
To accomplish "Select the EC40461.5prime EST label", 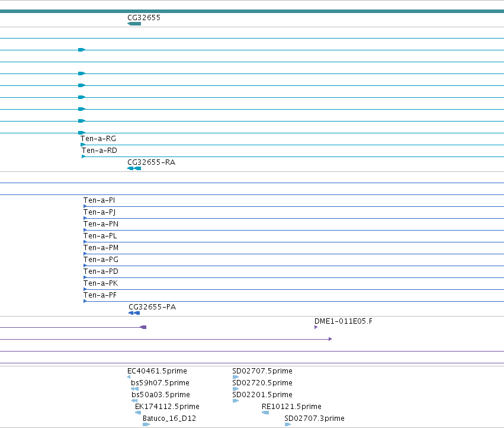I will pyautogui.click(x=157, y=371).
